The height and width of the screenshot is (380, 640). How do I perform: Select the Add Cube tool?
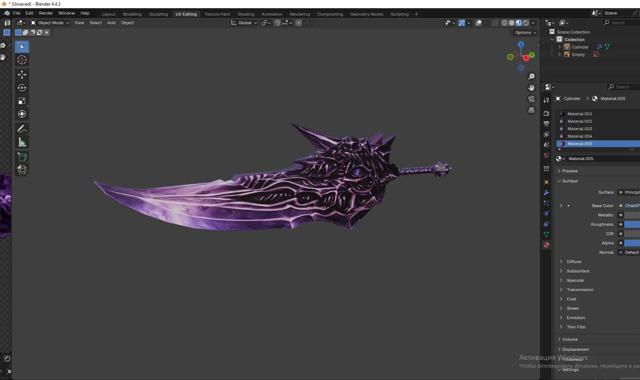click(22, 157)
